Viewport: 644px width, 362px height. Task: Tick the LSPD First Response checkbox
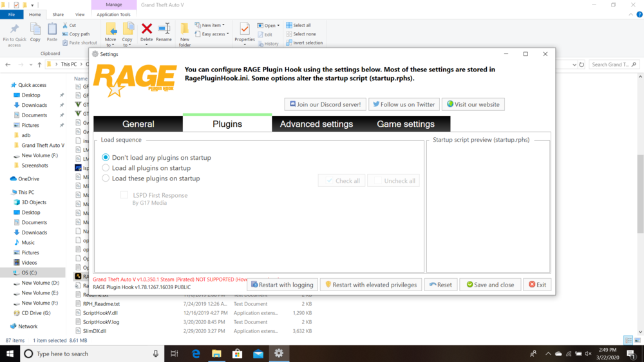coord(124,195)
